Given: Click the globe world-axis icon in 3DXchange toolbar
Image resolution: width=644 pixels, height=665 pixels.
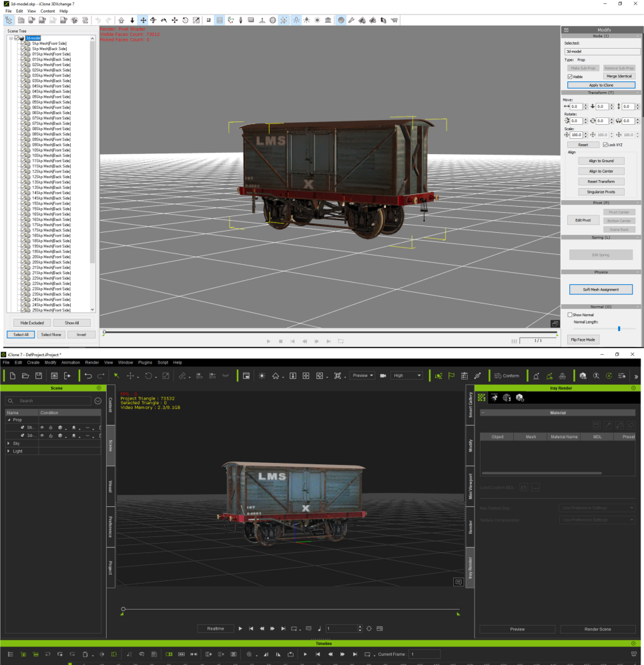Looking at the screenshot, I should point(273,20).
